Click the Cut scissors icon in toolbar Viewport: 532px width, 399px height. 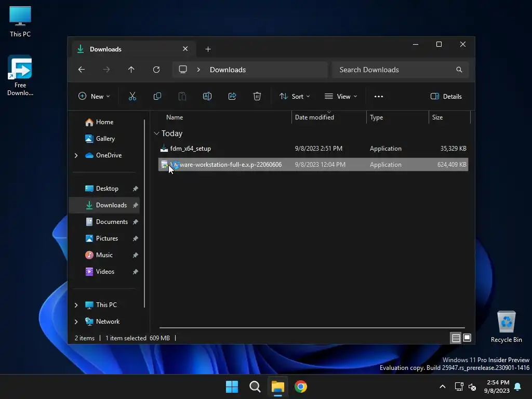pos(132,96)
